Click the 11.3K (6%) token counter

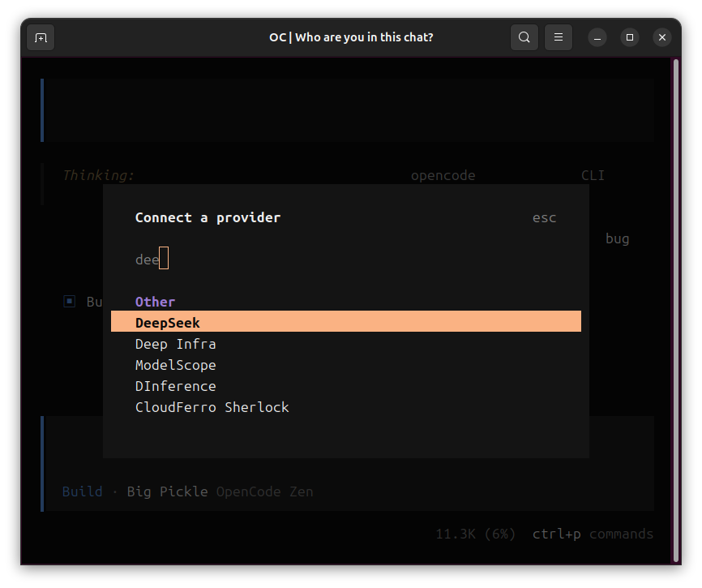[476, 534]
